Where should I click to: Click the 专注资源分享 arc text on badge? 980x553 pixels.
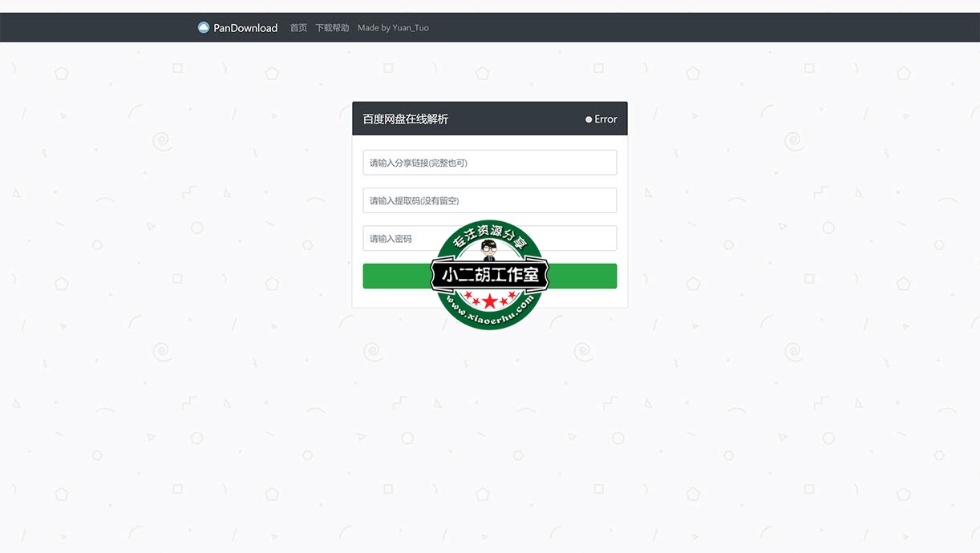click(x=490, y=235)
